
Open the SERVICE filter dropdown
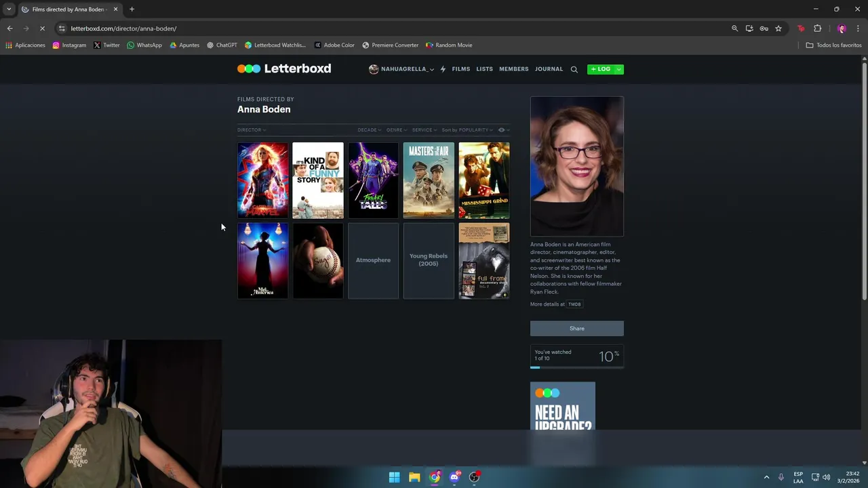(425, 130)
